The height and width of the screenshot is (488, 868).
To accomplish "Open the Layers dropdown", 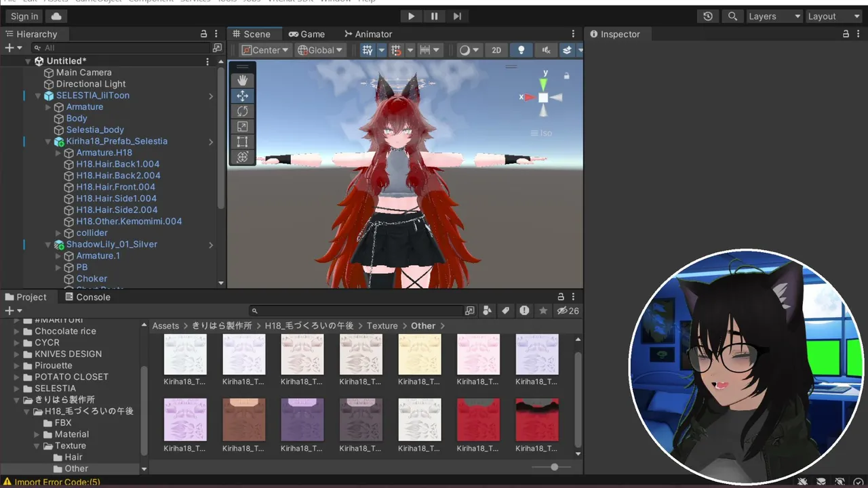I will (774, 16).
